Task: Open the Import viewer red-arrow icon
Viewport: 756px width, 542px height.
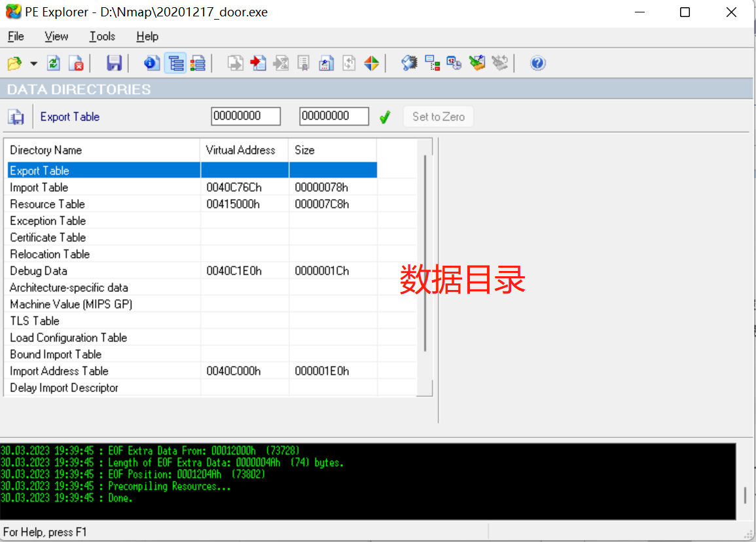Action: point(258,63)
